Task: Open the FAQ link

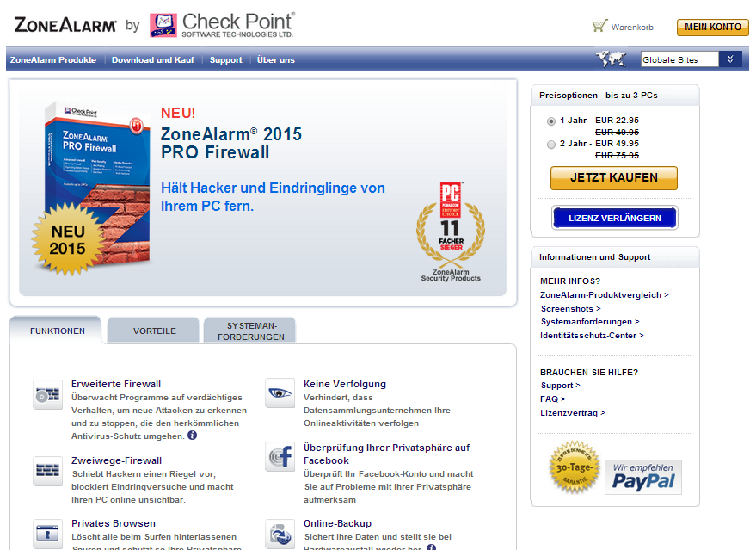Action: click(x=552, y=399)
